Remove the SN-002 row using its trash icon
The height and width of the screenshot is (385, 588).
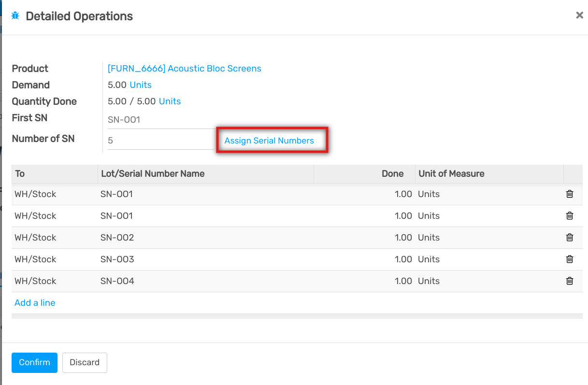pyautogui.click(x=570, y=238)
